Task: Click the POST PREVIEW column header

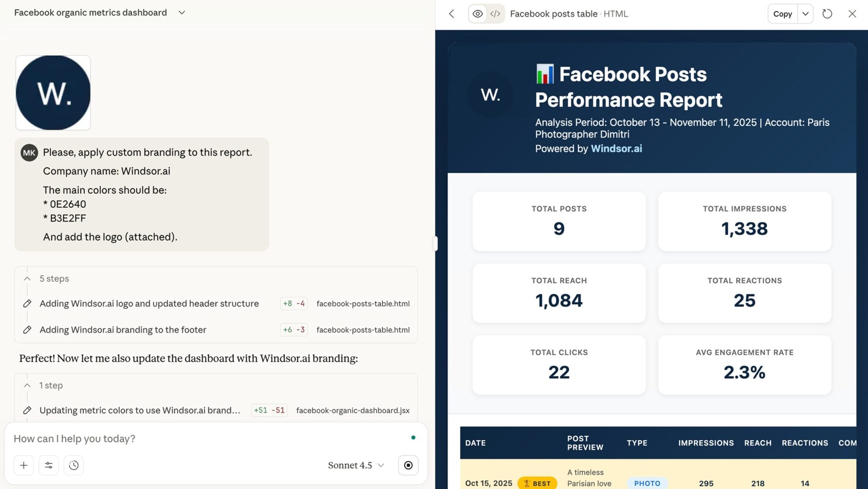Action: [x=585, y=443]
